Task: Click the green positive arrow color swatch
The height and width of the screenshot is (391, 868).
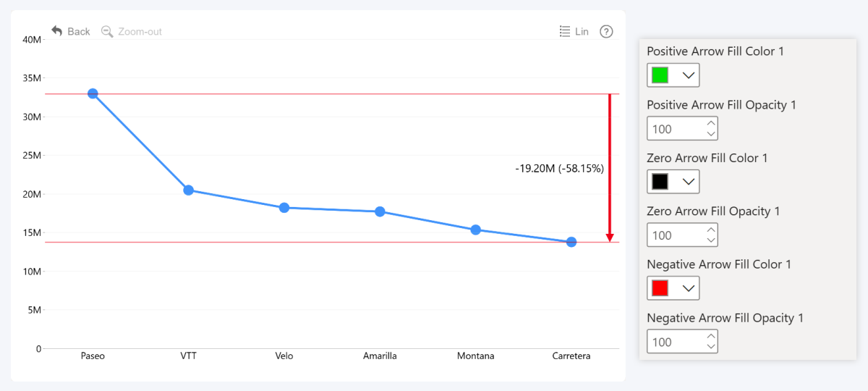Action: click(660, 75)
